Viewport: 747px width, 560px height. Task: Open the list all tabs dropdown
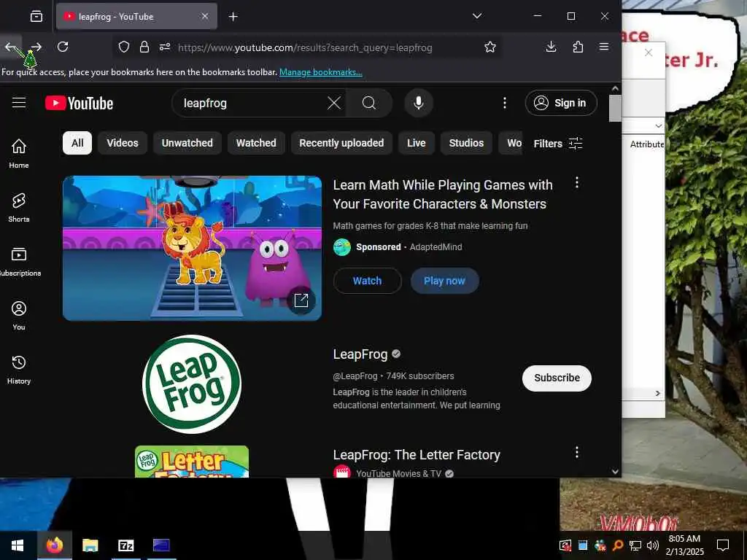tap(477, 16)
